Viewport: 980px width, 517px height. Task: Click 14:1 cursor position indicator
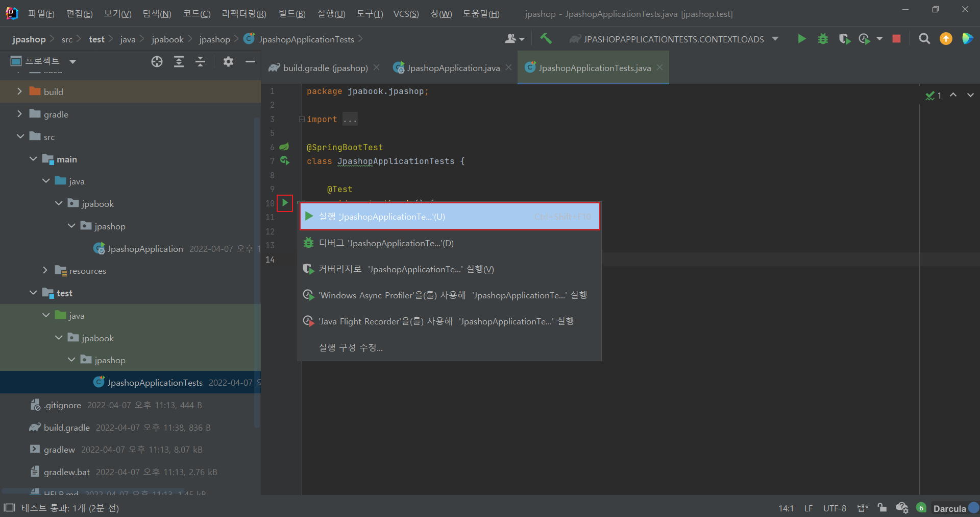(x=786, y=508)
